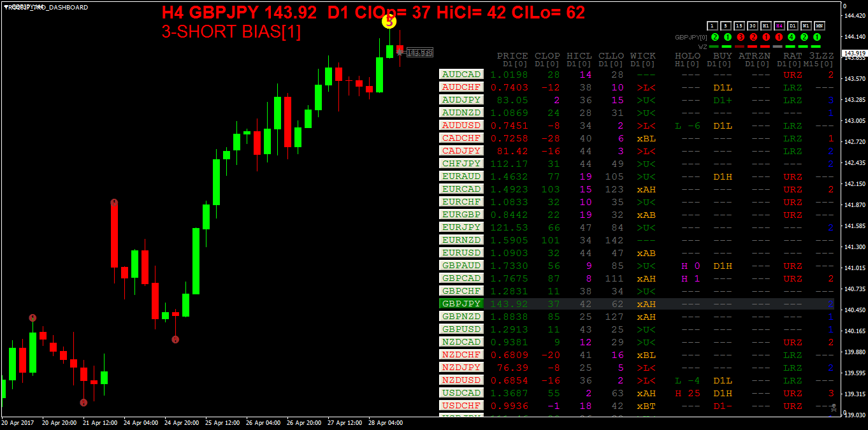Switch the chart to the 5 minute timeframe button
This screenshot has height=430, width=868.
(x=726, y=26)
